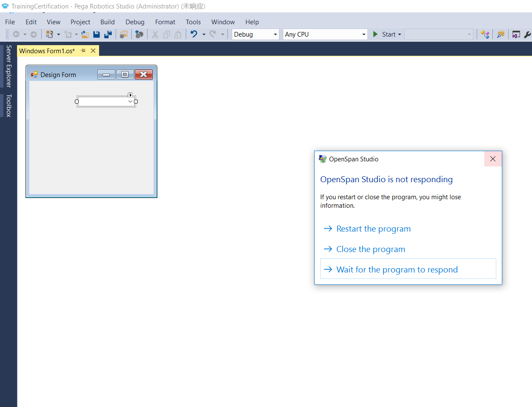Expand the Add New Item dropdown arrow

pos(77,34)
